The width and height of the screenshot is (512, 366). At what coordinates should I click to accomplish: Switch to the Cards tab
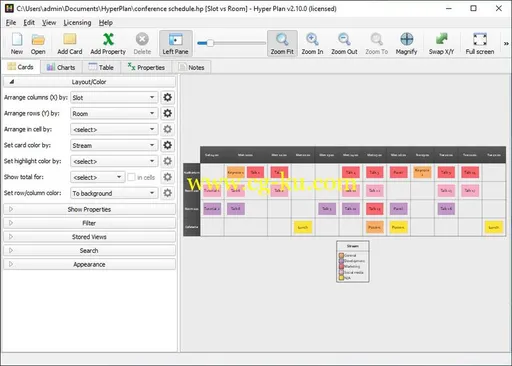tap(21, 67)
